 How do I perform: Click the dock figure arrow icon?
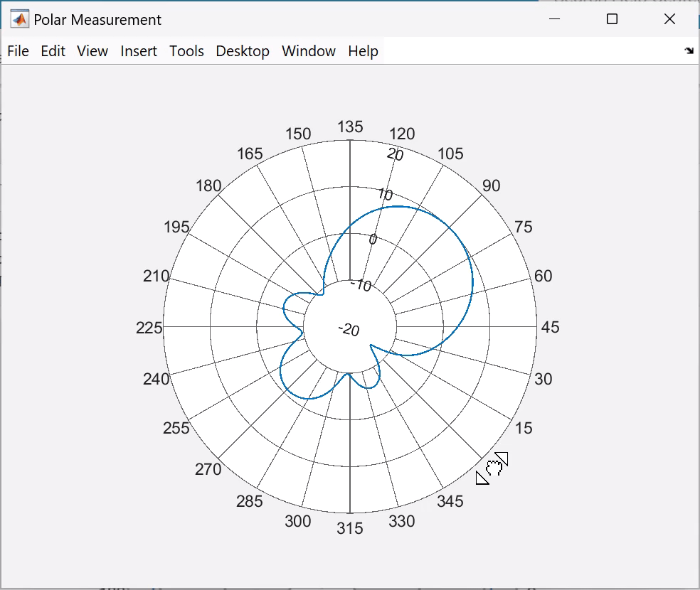pos(687,50)
